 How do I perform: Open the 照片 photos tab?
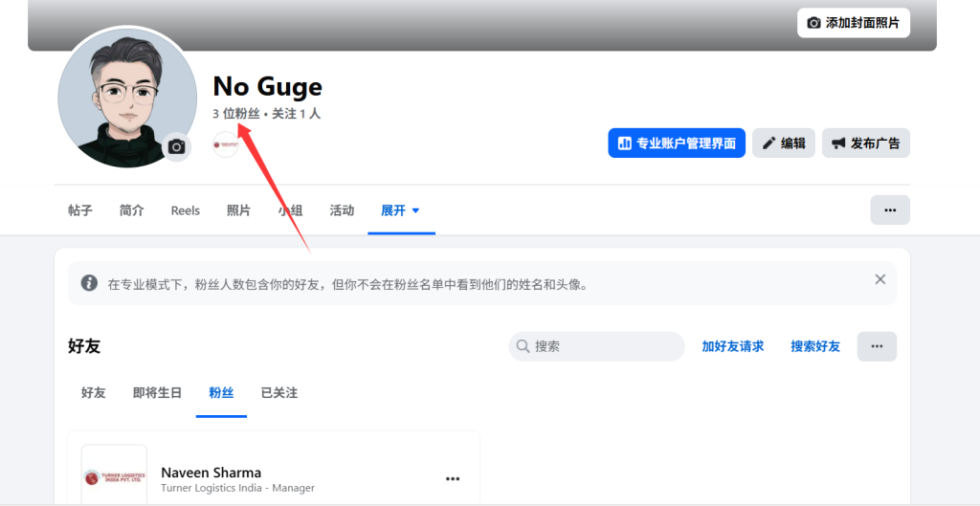pyautogui.click(x=238, y=210)
